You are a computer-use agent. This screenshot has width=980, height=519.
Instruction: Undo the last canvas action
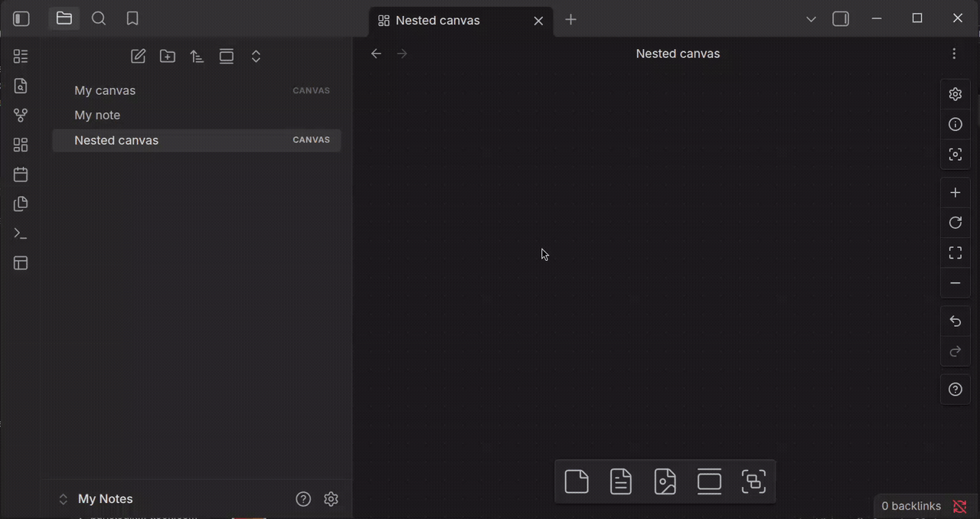[955, 322]
